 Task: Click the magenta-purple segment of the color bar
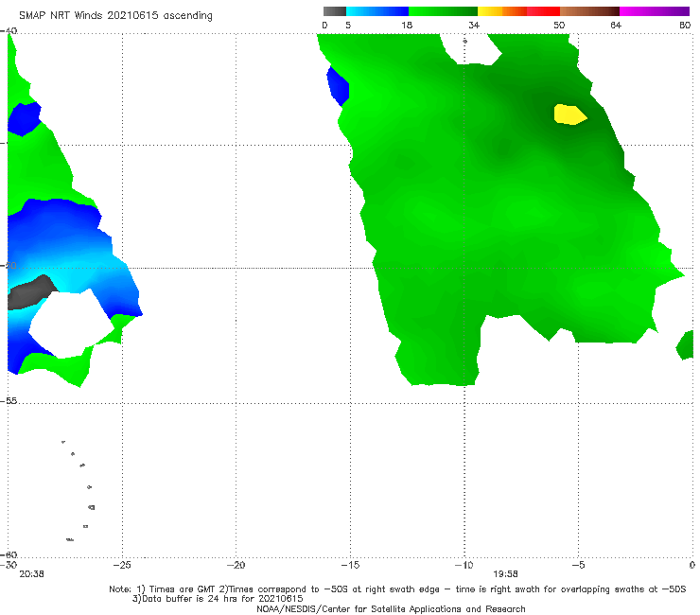[x=655, y=11]
